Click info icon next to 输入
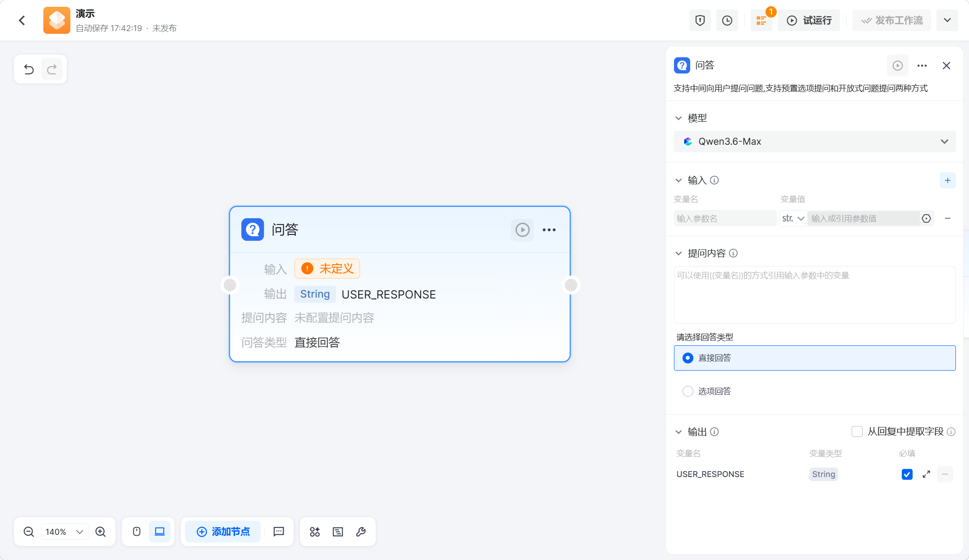969x560 pixels. tap(714, 180)
